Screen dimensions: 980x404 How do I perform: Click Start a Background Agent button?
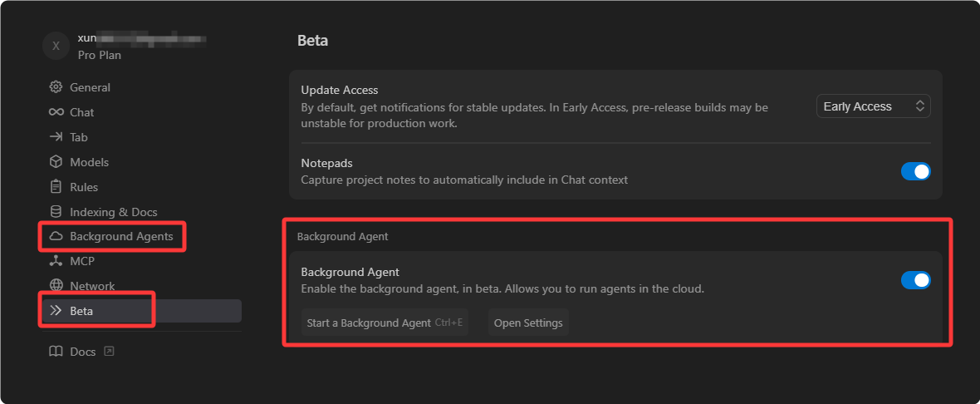(x=385, y=323)
